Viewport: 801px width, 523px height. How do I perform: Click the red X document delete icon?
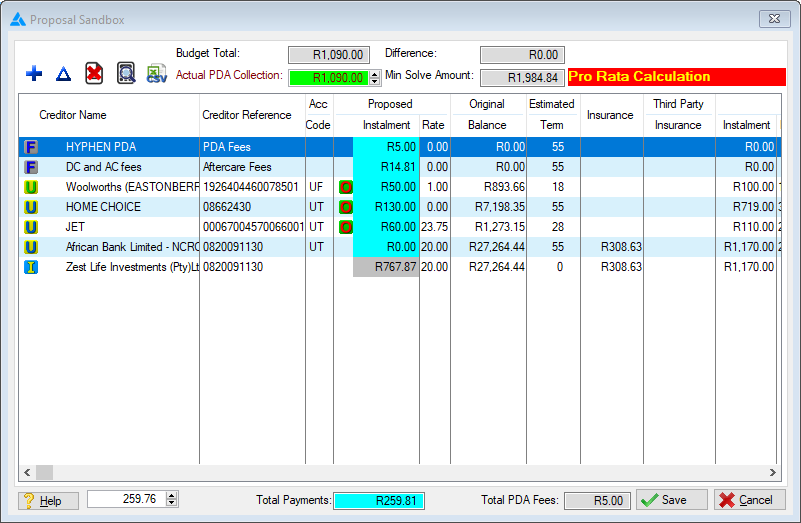93,73
